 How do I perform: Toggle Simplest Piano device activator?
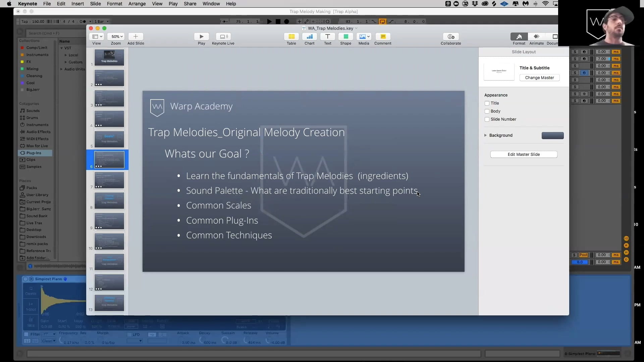[25, 279]
